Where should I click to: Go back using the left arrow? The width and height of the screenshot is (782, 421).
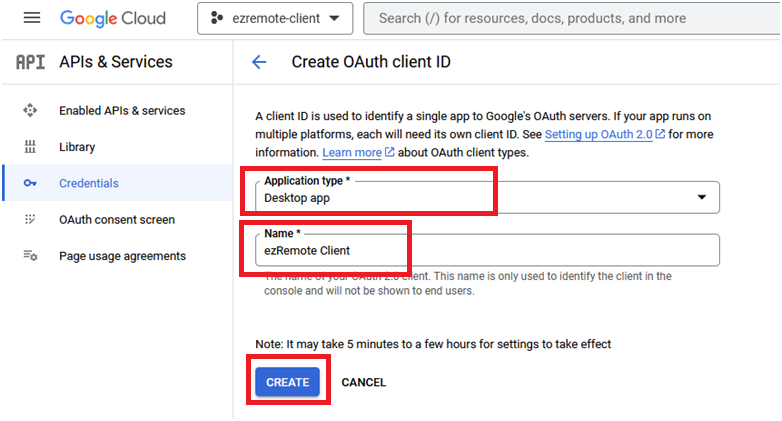pos(259,62)
